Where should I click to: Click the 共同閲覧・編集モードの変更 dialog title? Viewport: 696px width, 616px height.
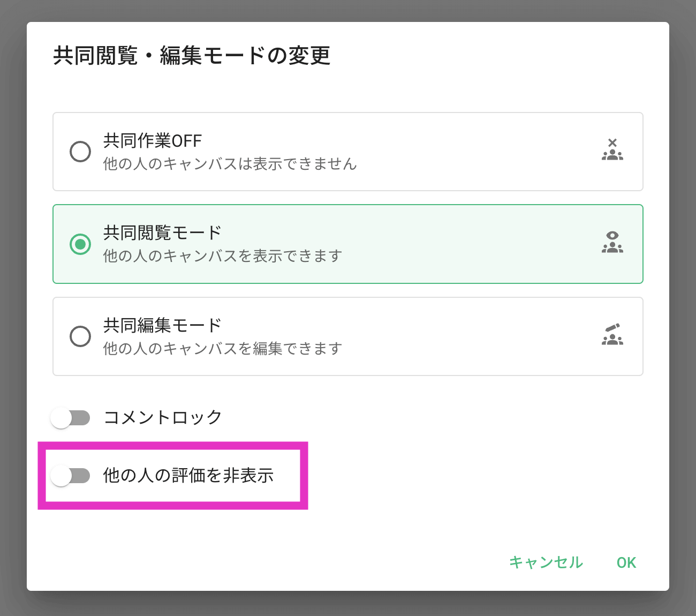[x=192, y=56]
